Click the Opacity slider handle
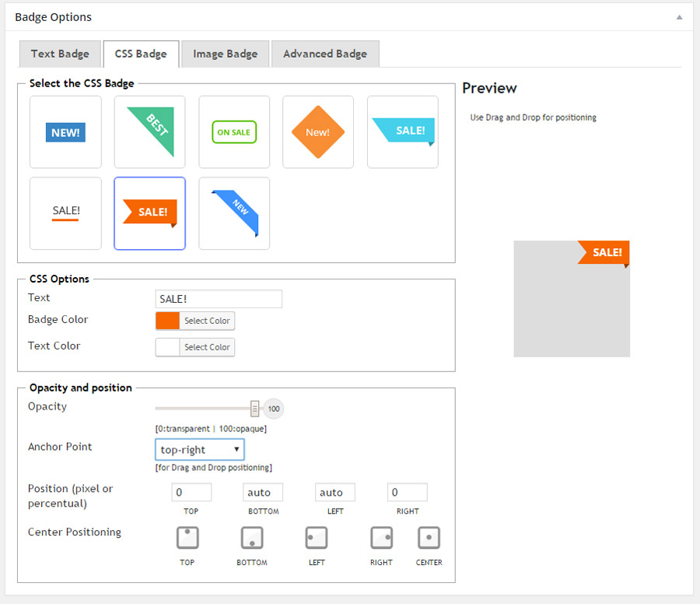 (x=254, y=409)
